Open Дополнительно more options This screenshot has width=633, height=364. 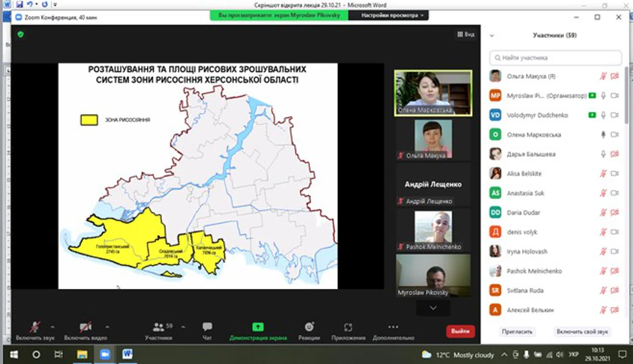[x=393, y=331]
